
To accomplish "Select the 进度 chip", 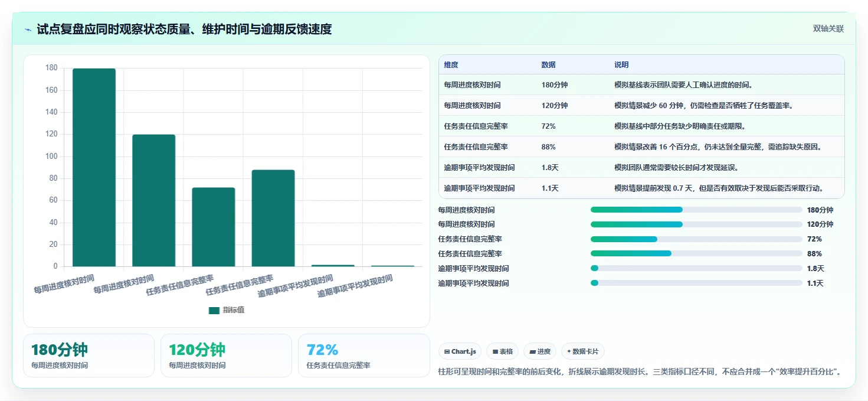I will point(539,351).
